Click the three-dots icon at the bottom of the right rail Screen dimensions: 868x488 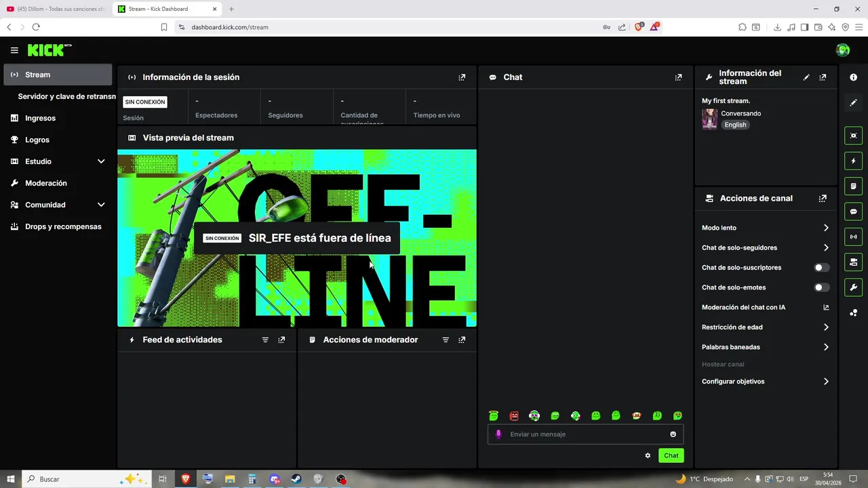pos(854,312)
